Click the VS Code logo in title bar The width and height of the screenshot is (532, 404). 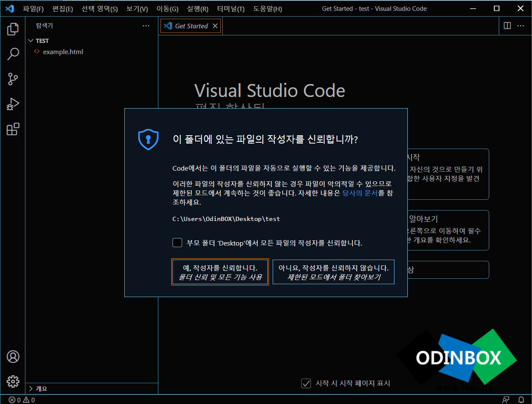coord(10,8)
